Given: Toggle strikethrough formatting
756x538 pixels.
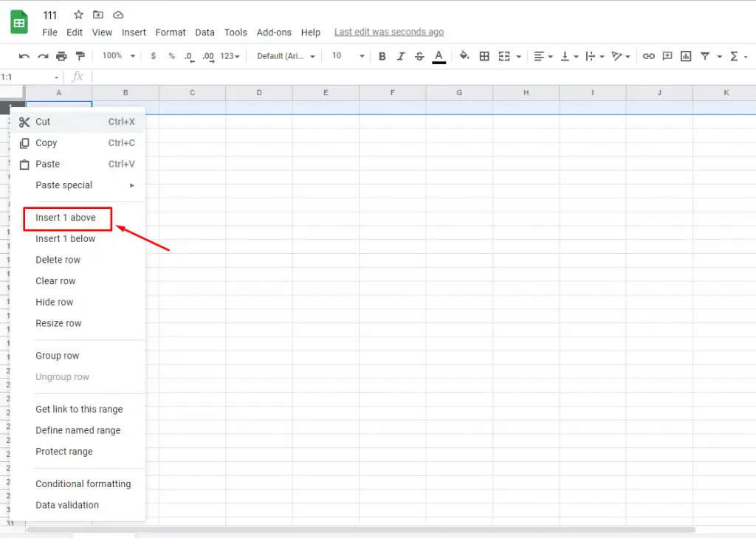Looking at the screenshot, I should [x=419, y=56].
